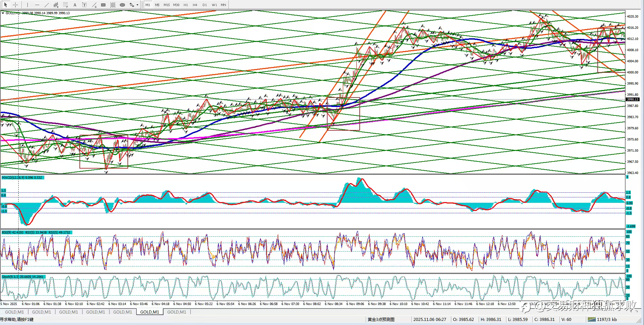Screen dimensions: 644x325
Task: Click the C: 3986.31 close price
Action: click(545, 319)
